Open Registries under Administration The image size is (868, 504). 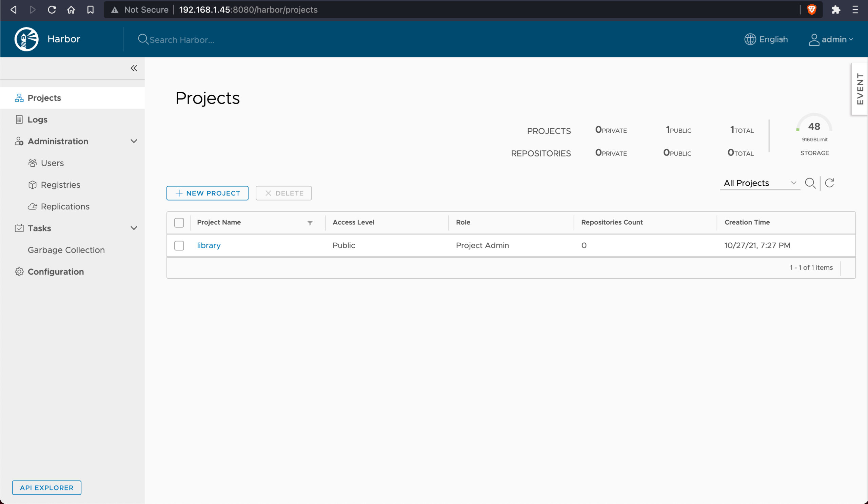[x=61, y=185]
